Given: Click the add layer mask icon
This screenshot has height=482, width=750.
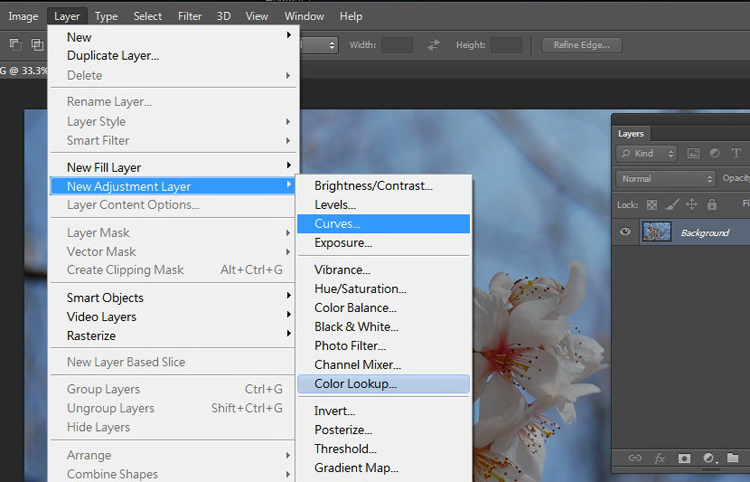Looking at the screenshot, I should [684, 458].
